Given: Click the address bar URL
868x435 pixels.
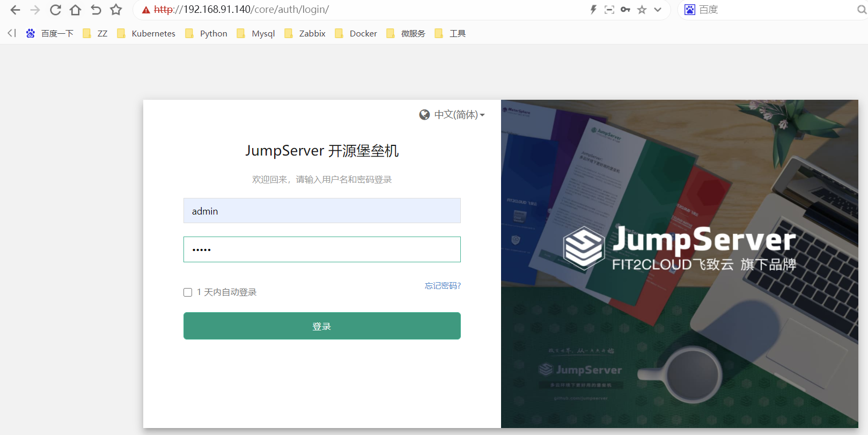Looking at the screenshot, I should 241,10.
